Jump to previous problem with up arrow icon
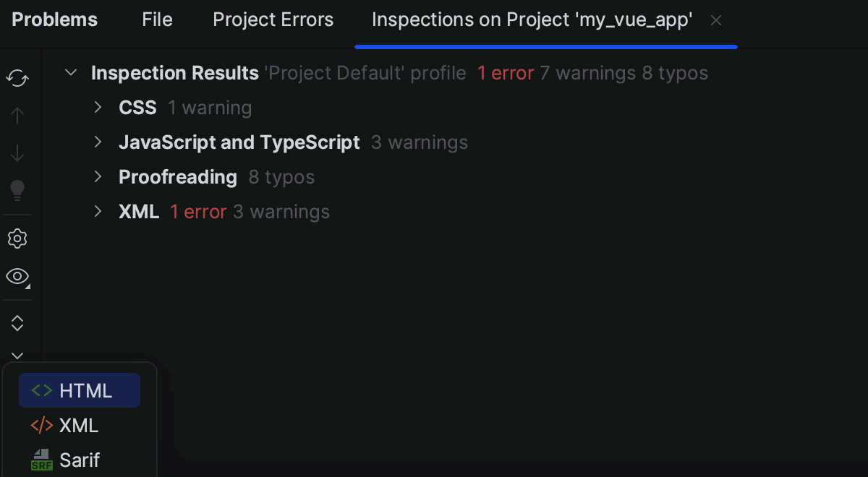The image size is (868, 477). pos(17,115)
